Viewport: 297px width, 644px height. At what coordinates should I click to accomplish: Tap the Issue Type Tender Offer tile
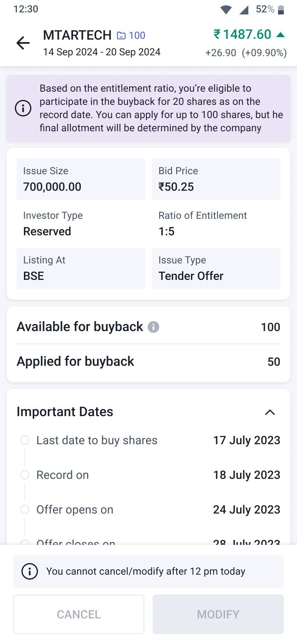tap(216, 268)
